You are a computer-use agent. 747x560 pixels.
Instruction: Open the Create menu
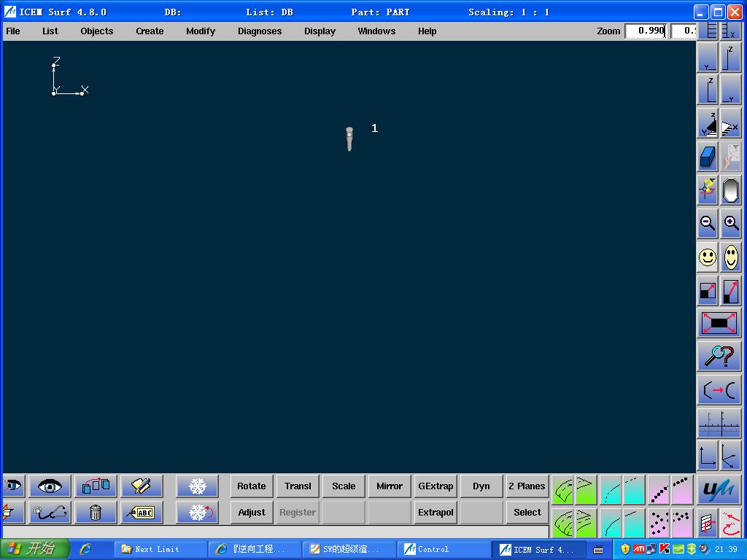point(150,31)
